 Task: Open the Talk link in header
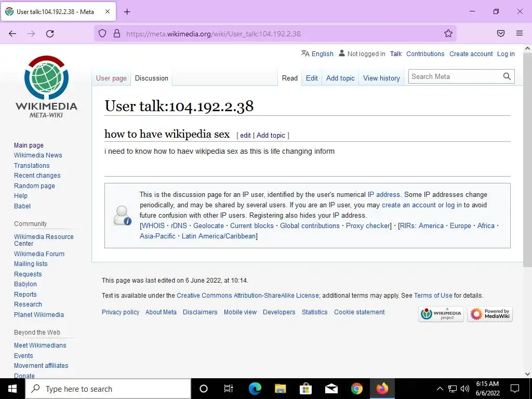tap(396, 54)
